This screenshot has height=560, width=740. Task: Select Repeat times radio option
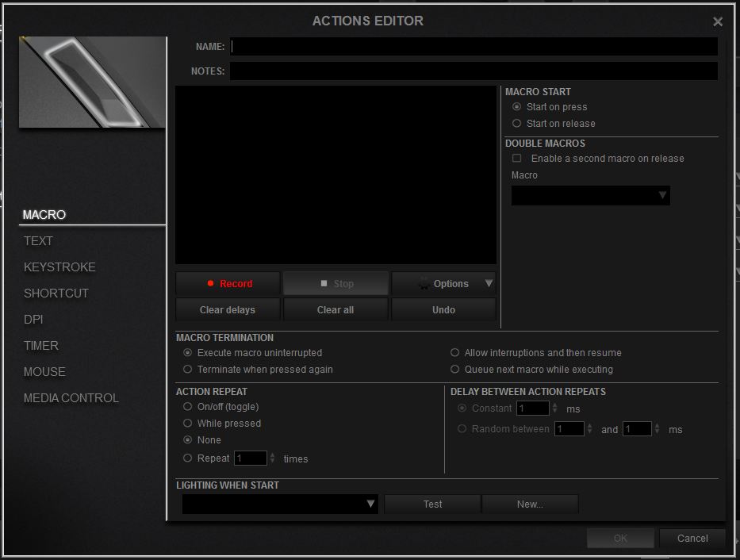[x=187, y=458]
